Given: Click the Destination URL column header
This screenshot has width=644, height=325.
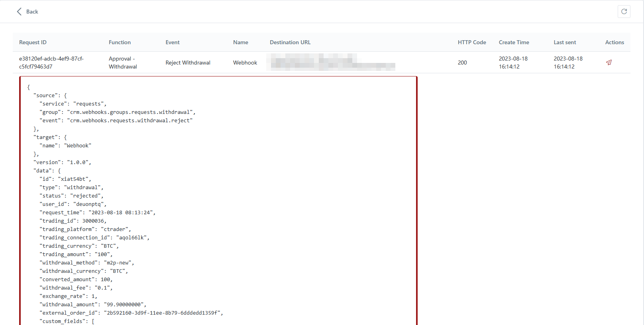Looking at the screenshot, I should (290, 42).
